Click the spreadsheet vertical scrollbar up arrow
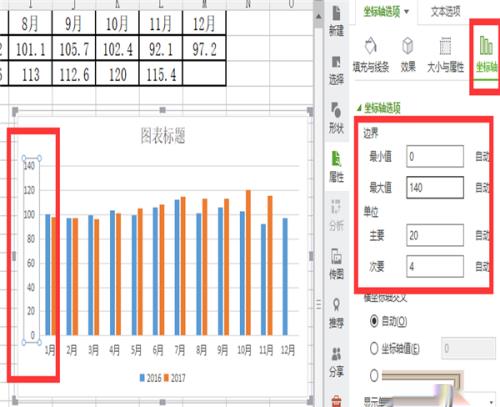Viewport: 500px width, 407px height. [x=318, y=16]
